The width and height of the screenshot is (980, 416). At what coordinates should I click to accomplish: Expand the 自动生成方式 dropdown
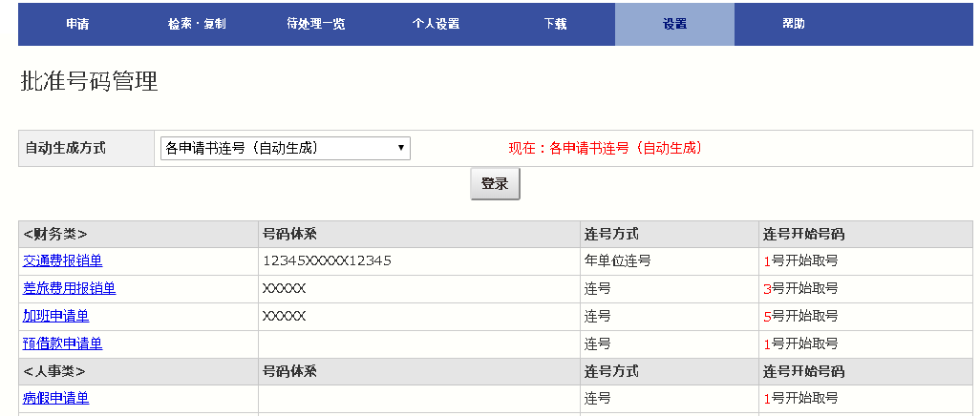coord(285,148)
